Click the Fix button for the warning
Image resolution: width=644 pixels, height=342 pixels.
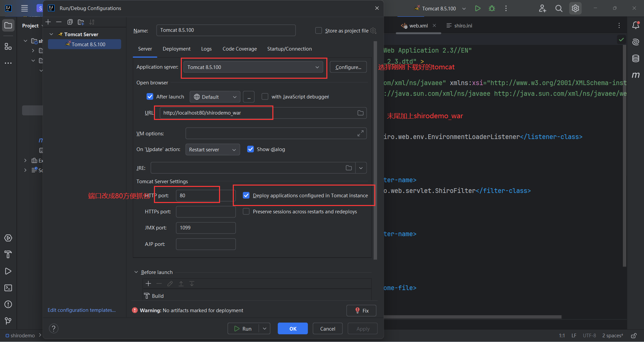tap(361, 311)
